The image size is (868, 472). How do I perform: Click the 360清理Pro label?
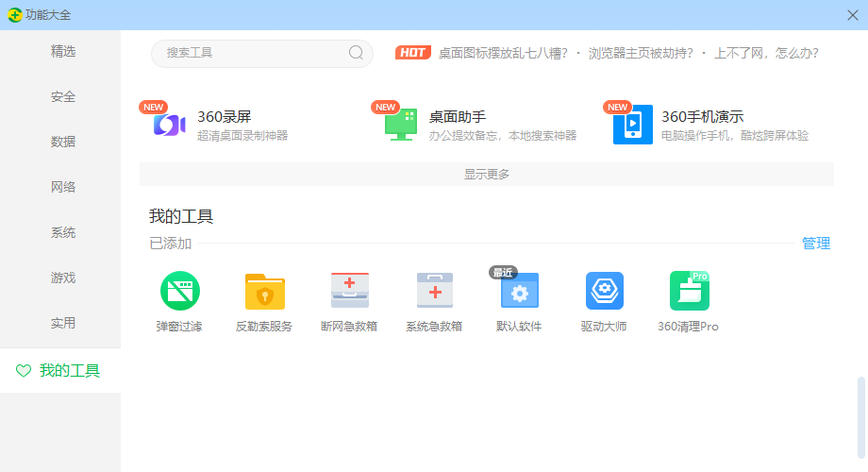click(x=688, y=327)
